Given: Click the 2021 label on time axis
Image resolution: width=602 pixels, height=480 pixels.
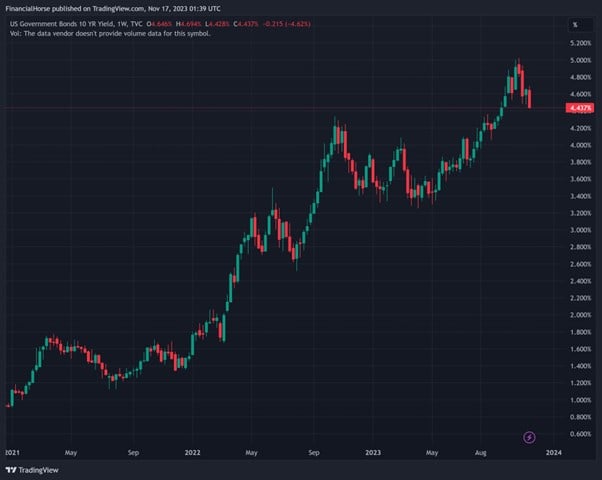Looking at the screenshot, I should pyautogui.click(x=12, y=452).
